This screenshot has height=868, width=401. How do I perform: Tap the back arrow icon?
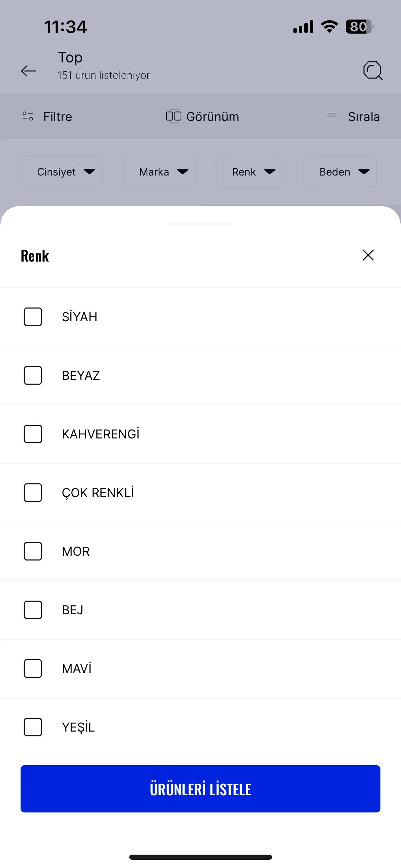[28, 71]
